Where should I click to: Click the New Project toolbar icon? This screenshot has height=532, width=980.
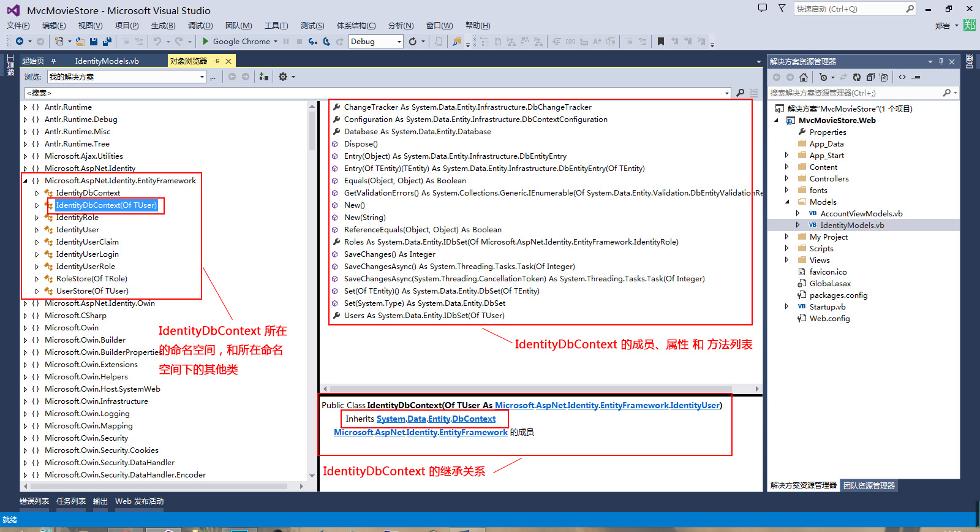[59, 41]
